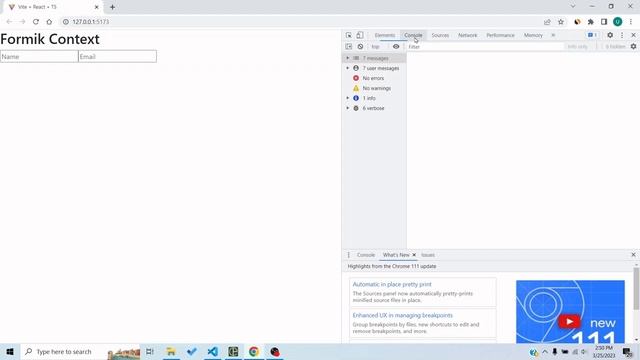Open the drawer Console tab
The height and width of the screenshot is (360, 640).
(366, 255)
